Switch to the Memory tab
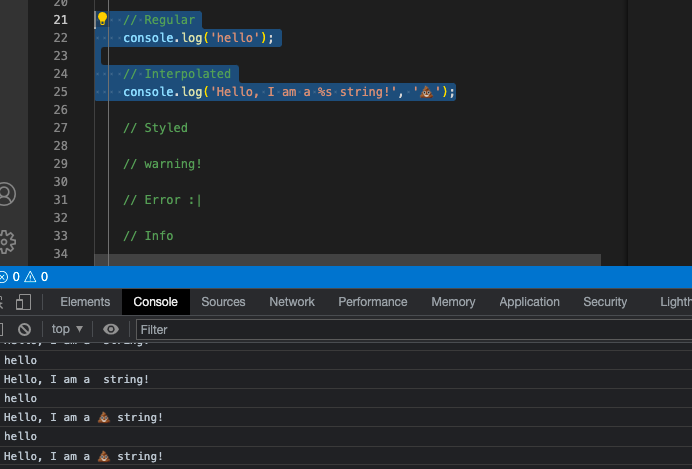The image size is (692, 469). click(x=453, y=302)
